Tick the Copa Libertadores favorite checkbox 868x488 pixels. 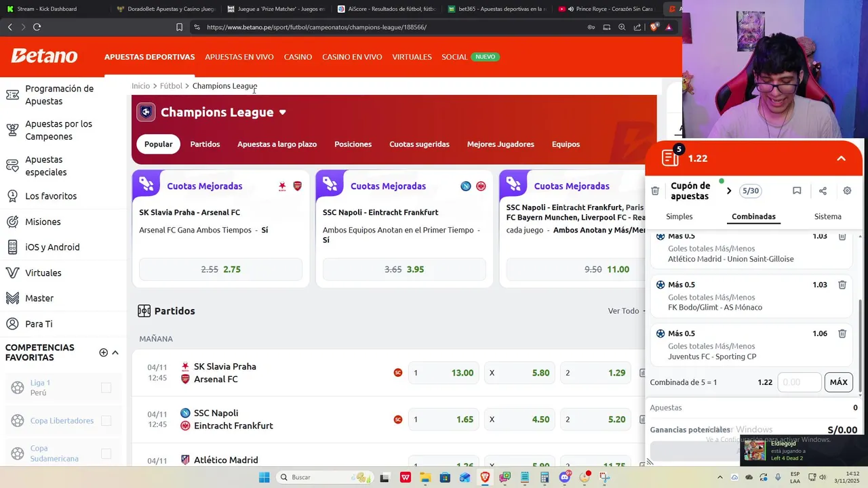106,421
